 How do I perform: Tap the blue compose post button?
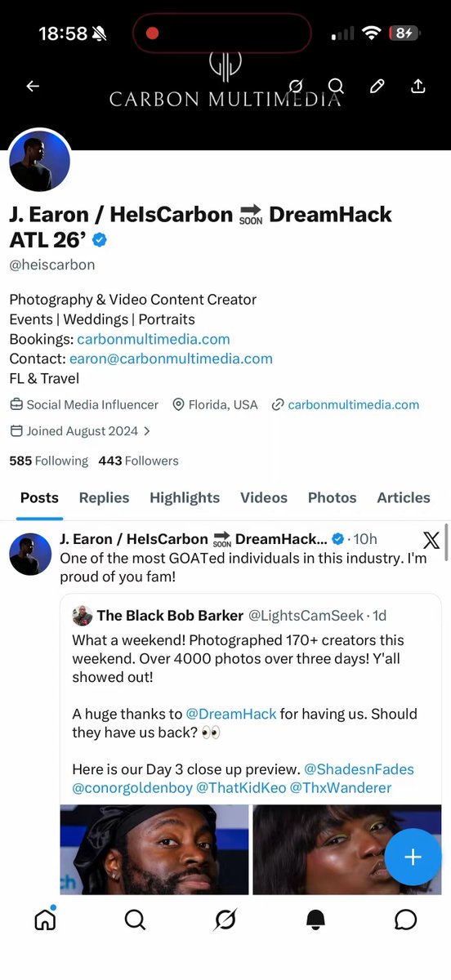[413, 857]
